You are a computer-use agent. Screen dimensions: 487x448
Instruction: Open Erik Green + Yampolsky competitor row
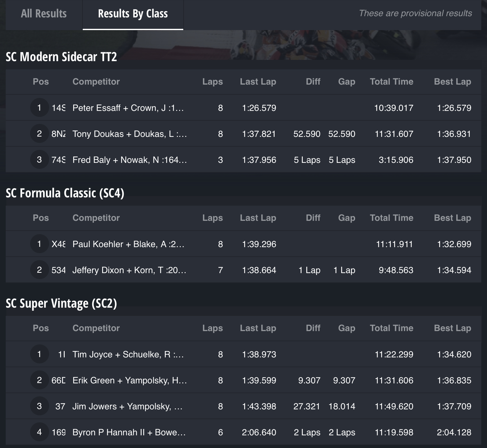coord(243,380)
